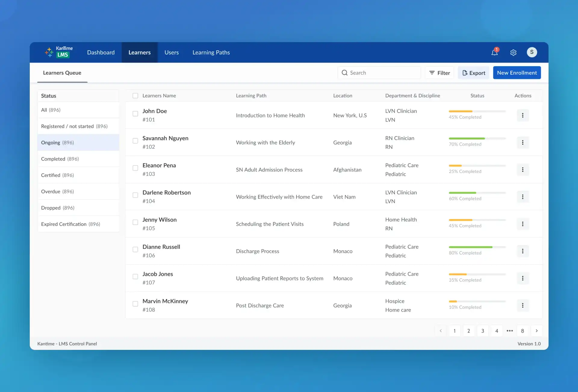
Task: Click the three-dot actions menu for John Doe
Action: click(x=523, y=115)
